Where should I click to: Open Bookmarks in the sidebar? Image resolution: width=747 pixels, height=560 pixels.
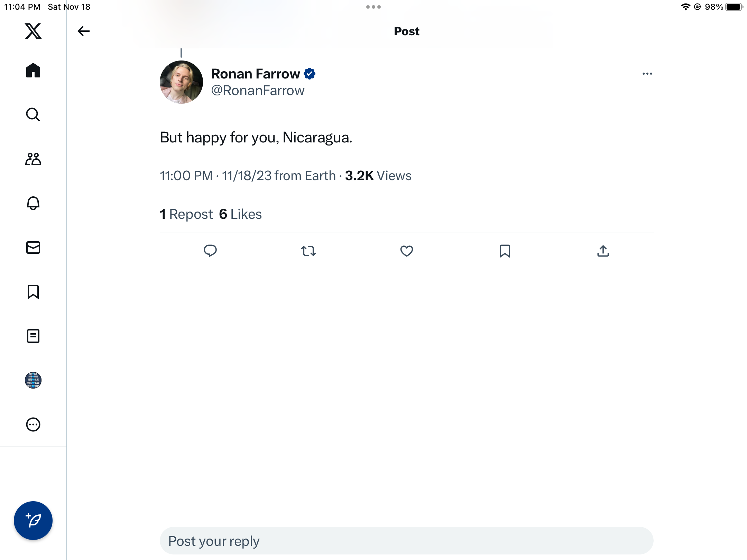[x=33, y=292]
